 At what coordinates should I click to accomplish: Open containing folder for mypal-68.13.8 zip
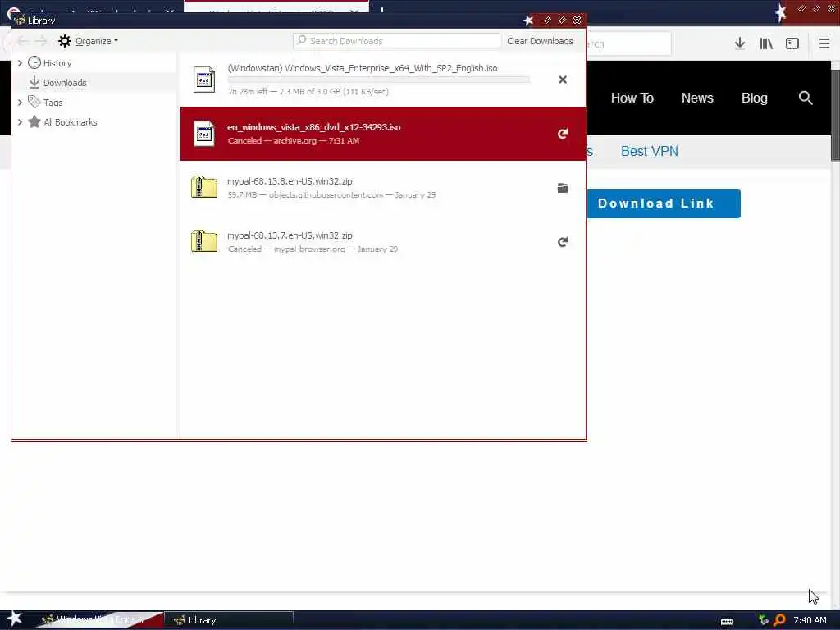[563, 188]
